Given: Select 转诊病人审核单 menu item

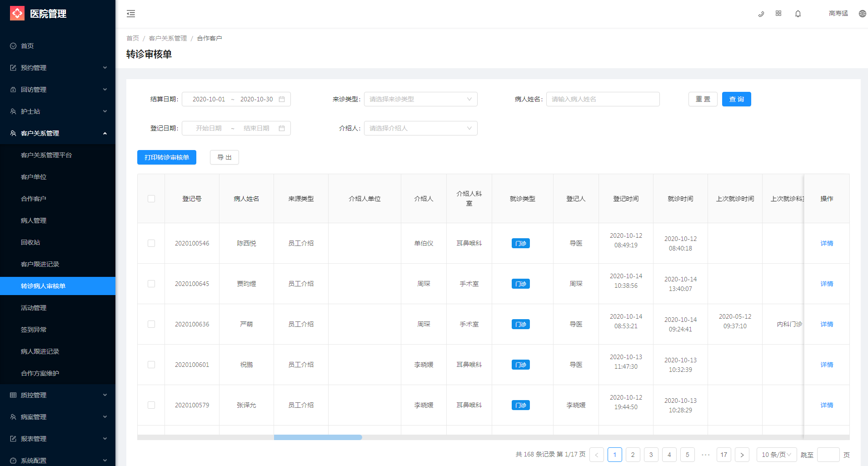Looking at the screenshot, I should tap(58, 286).
